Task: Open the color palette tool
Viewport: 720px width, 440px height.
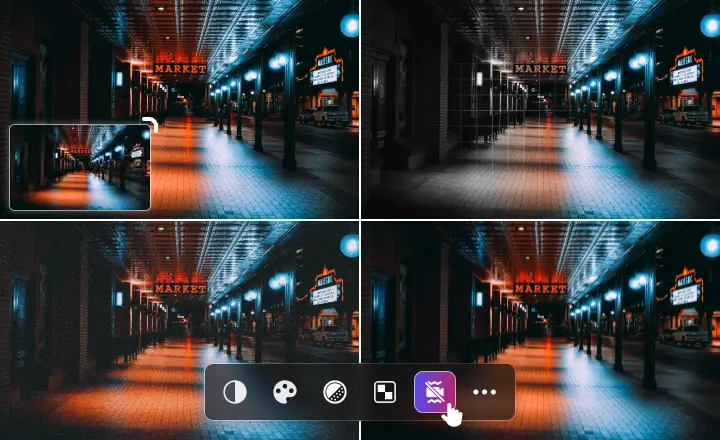Action: tap(285, 392)
